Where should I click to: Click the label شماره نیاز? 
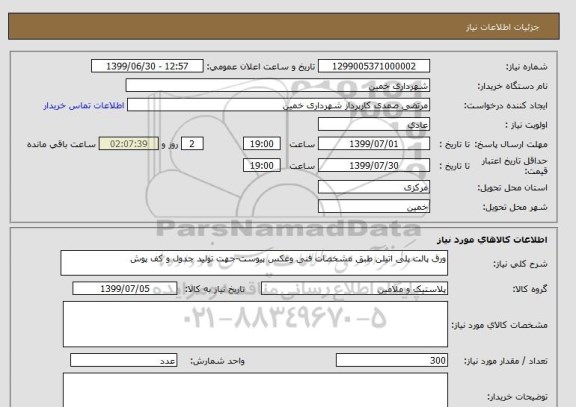tap(527, 67)
